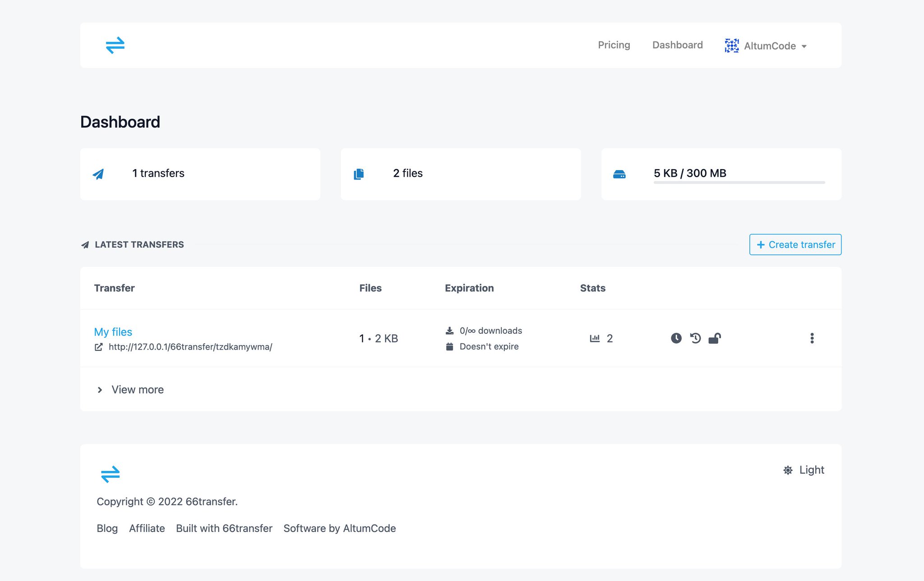
Task: Click the external link icon beside URL
Action: (x=98, y=347)
